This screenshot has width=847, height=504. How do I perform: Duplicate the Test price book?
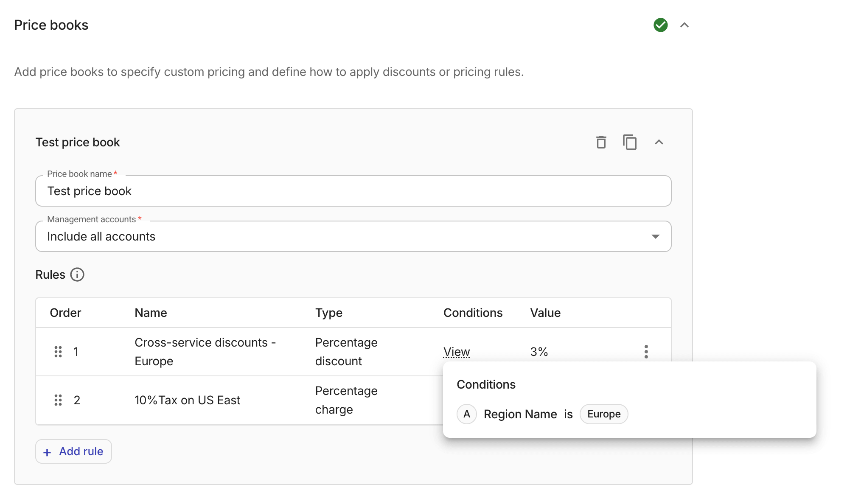point(630,142)
